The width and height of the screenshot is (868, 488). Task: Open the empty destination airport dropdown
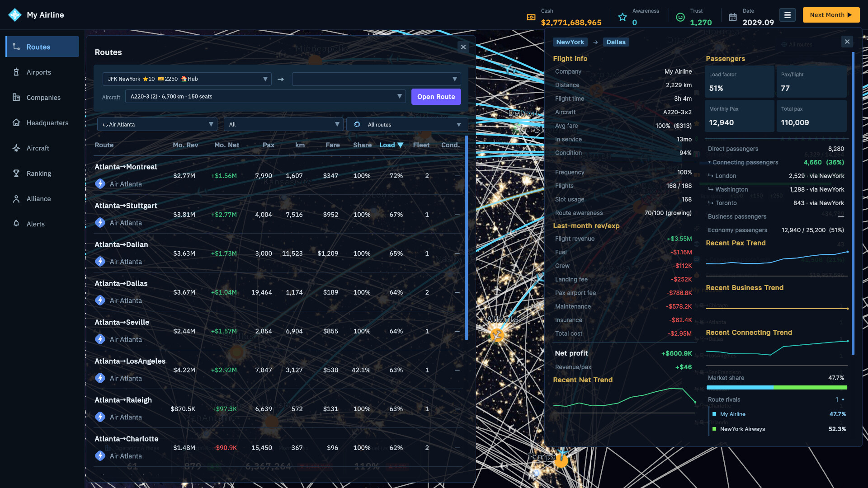click(377, 79)
